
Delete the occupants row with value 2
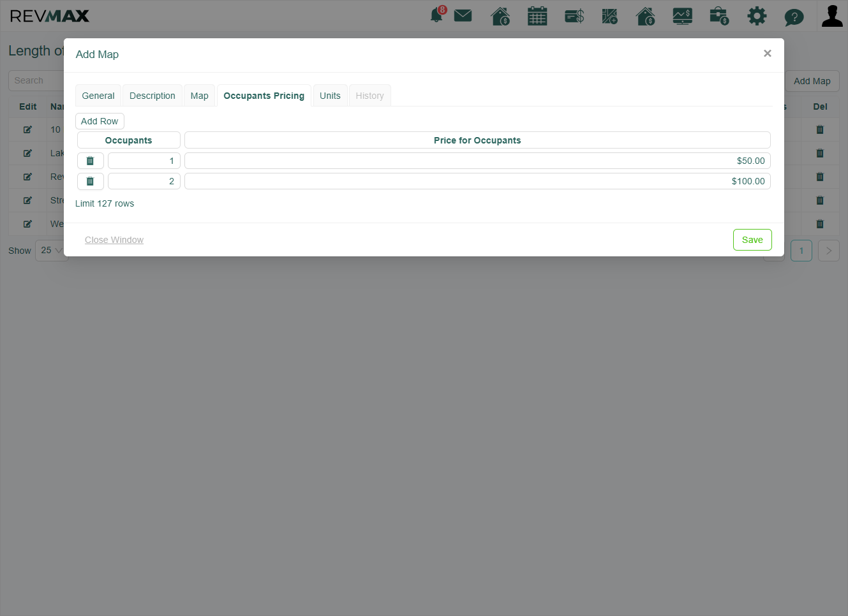point(91,182)
